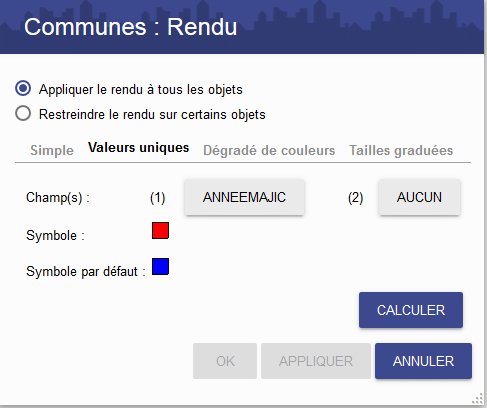Open the Tailles graduées tab
The height and width of the screenshot is (408, 487).
401,150
